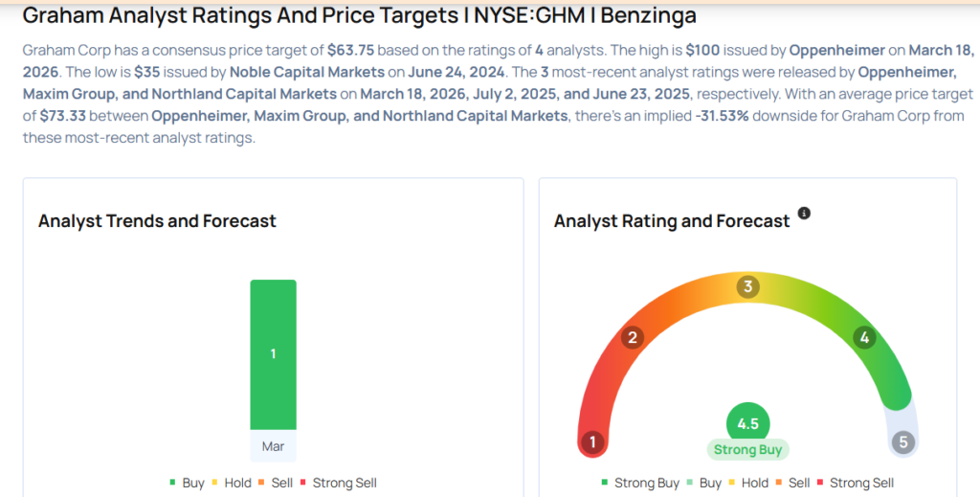Select gauge marker number 1
980x497 pixels.
[x=592, y=442]
